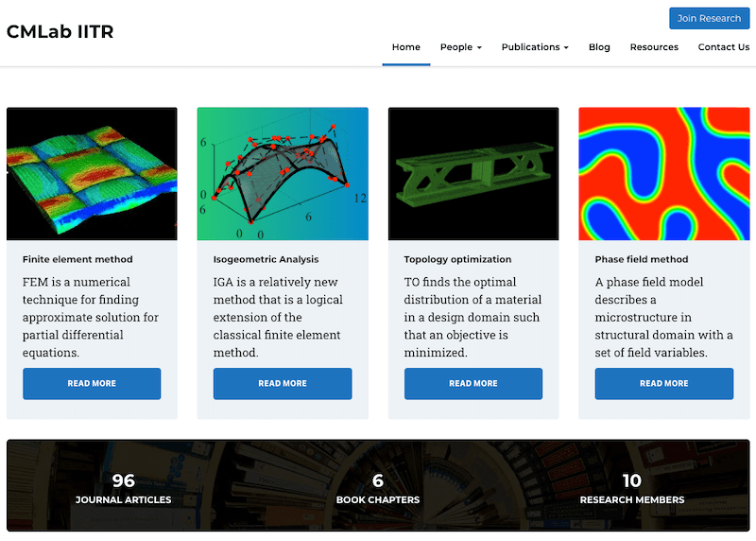Click the CMLab IITR site logo

click(60, 31)
